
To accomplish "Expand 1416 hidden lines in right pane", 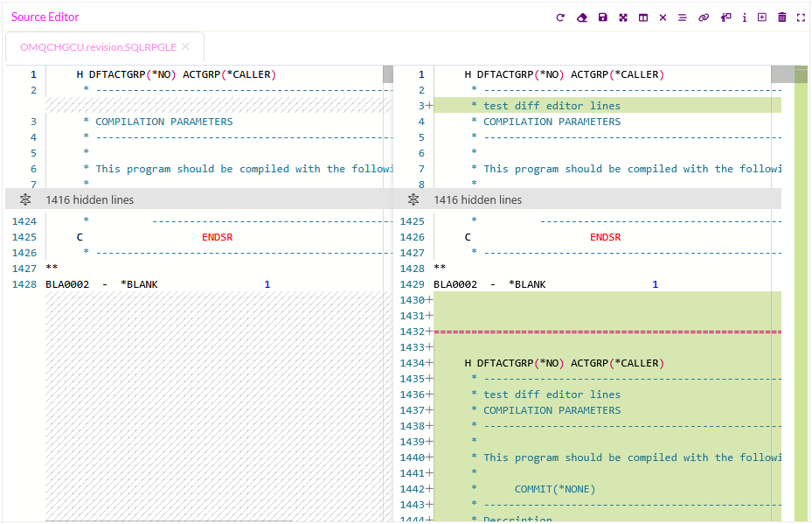I will (x=478, y=200).
